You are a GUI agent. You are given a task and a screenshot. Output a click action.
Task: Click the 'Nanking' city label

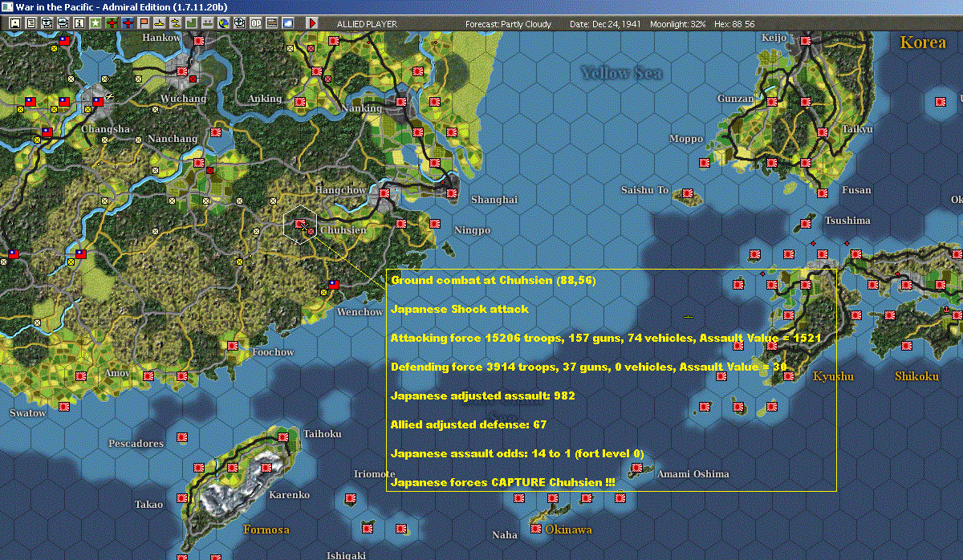361,108
